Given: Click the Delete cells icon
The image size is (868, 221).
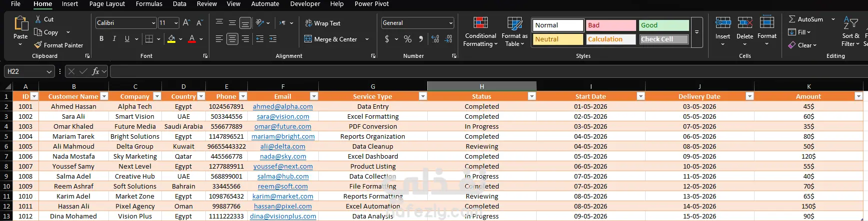Looking at the screenshot, I should click(x=745, y=22).
